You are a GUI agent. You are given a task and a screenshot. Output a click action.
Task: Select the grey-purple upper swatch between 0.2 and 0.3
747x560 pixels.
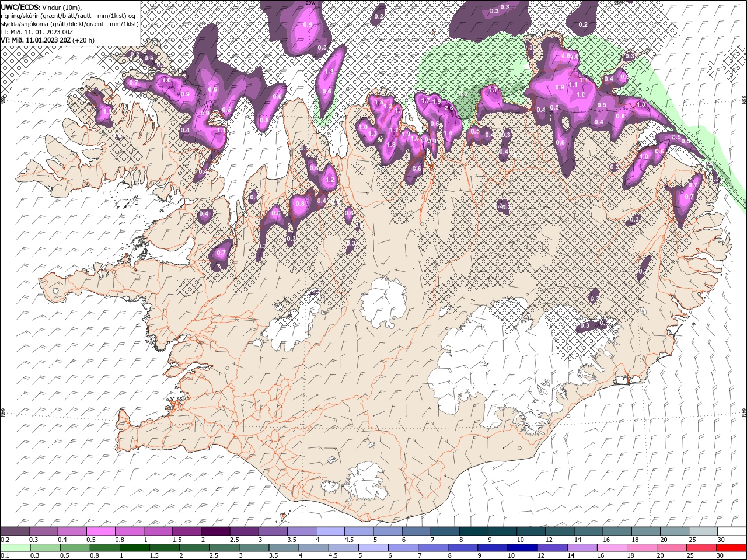coord(15,531)
